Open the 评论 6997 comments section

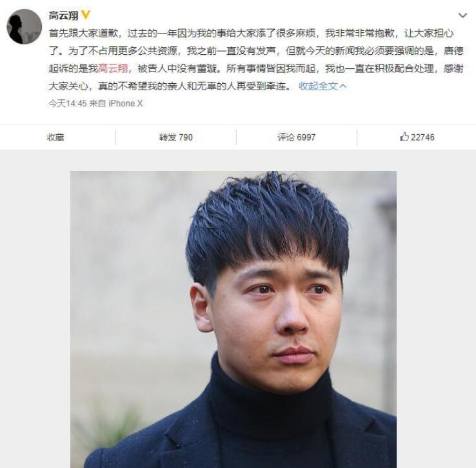[x=296, y=137]
